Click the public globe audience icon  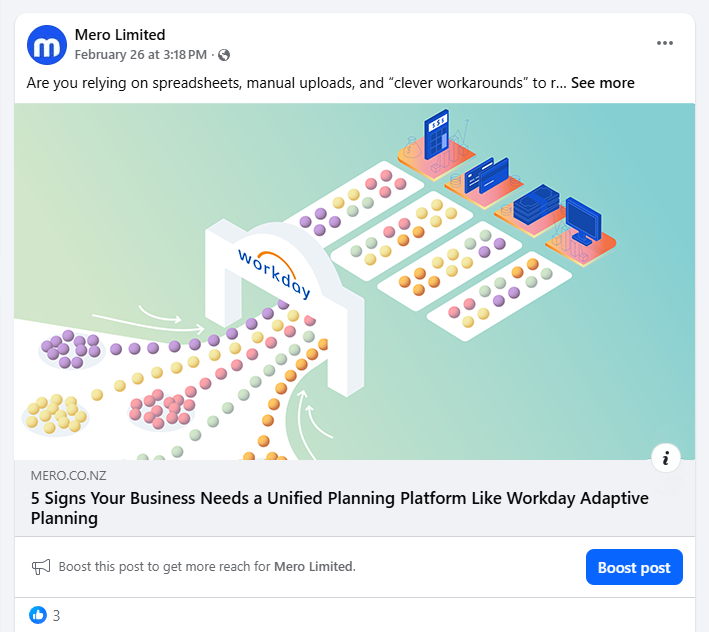[x=224, y=55]
